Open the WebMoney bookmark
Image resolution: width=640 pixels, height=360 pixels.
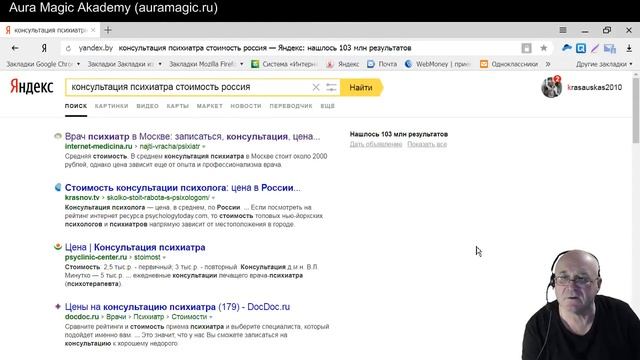click(438, 64)
